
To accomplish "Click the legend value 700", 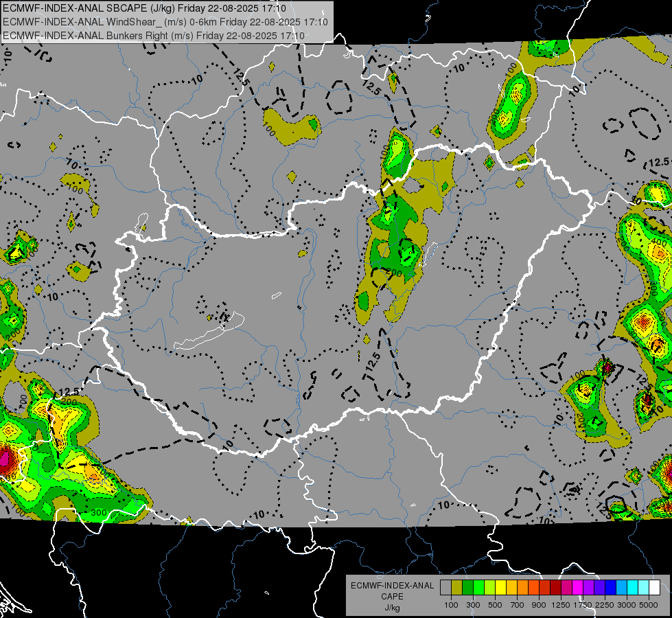I will [518, 605].
